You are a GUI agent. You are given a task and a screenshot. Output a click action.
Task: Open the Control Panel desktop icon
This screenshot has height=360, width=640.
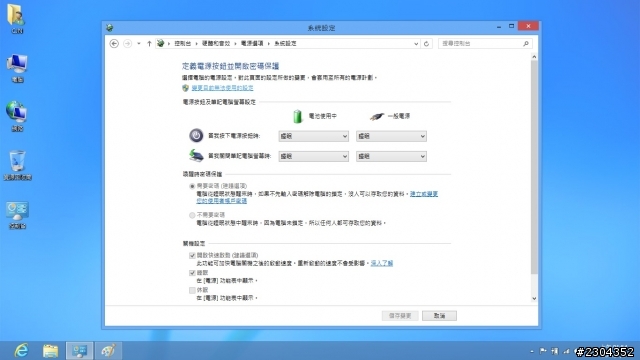click(x=17, y=214)
